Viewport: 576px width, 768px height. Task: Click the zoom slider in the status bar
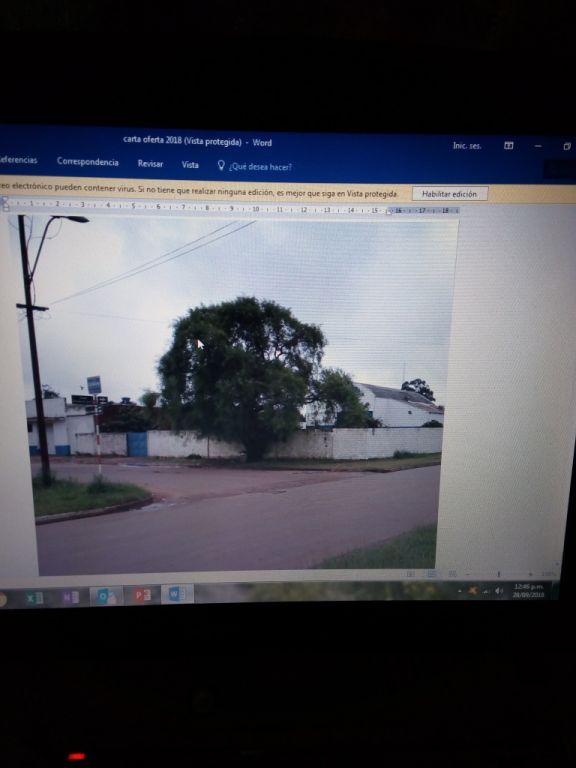point(499,574)
